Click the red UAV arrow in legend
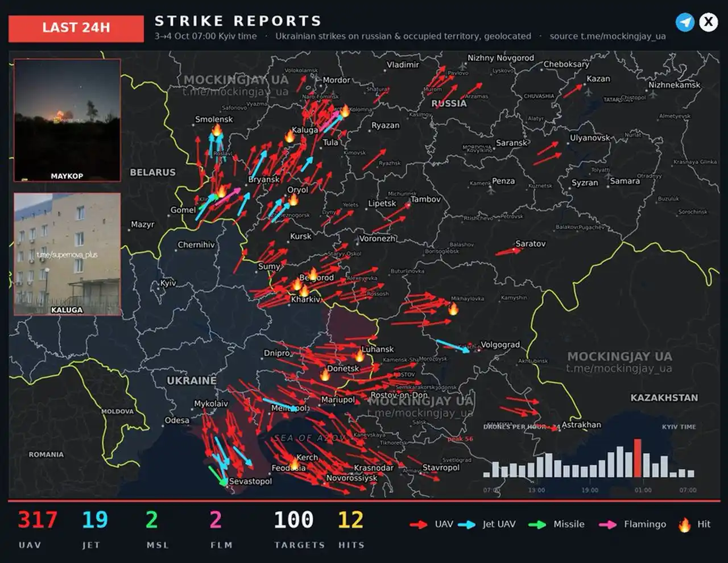 point(419,524)
